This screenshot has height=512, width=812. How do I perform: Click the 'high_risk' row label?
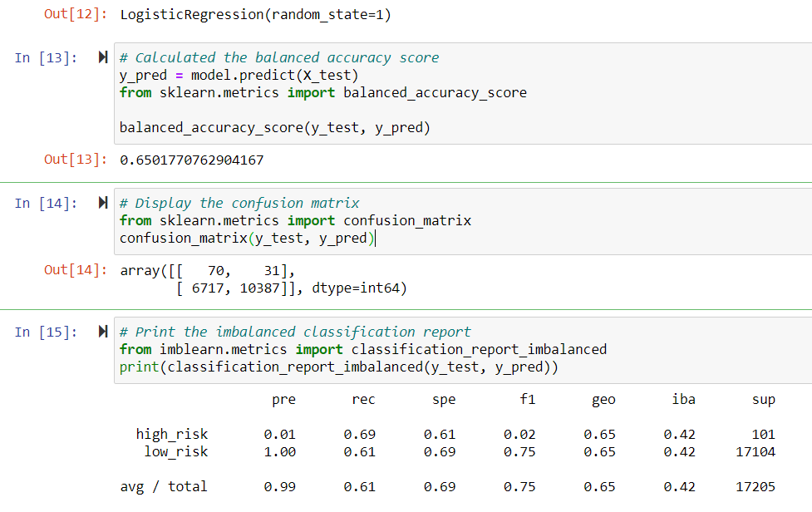point(172,434)
